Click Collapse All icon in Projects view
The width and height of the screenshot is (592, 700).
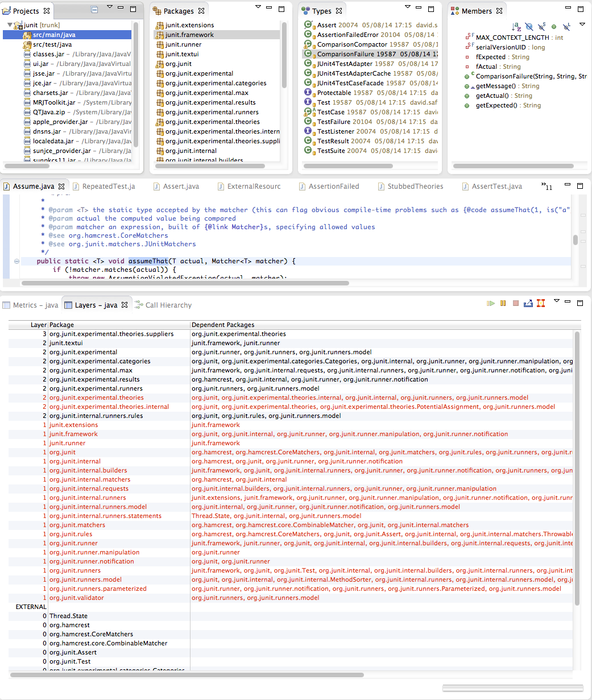coord(95,10)
